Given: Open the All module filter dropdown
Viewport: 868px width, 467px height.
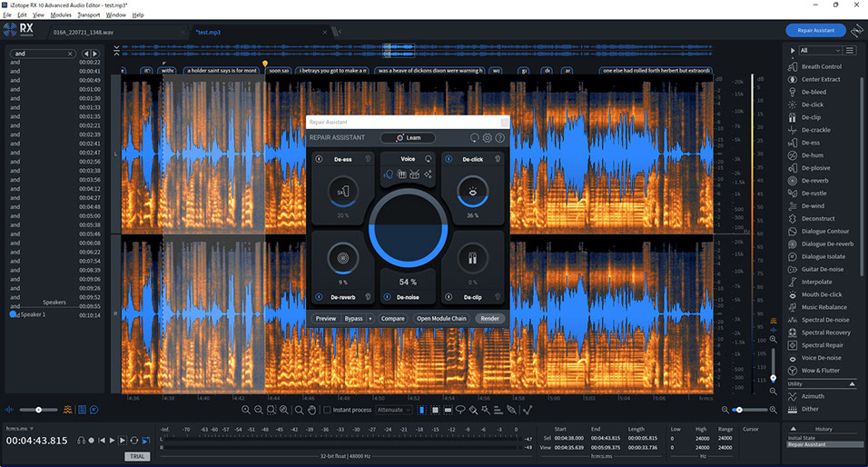Looking at the screenshot, I should (x=820, y=51).
